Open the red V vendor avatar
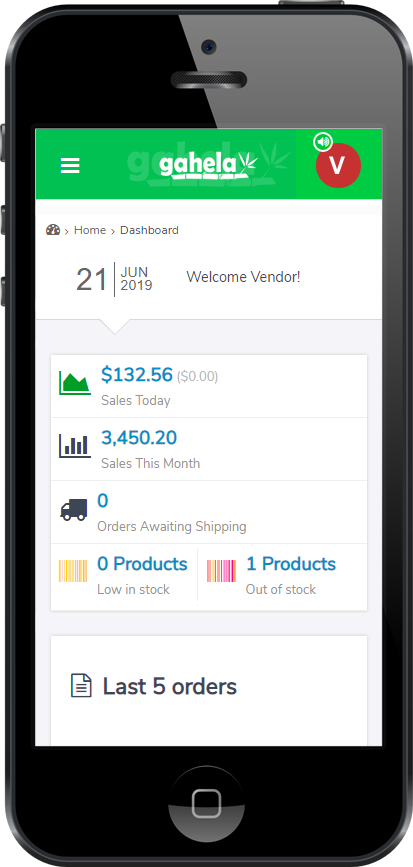Screen dimensions: 413x867 point(338,165)
